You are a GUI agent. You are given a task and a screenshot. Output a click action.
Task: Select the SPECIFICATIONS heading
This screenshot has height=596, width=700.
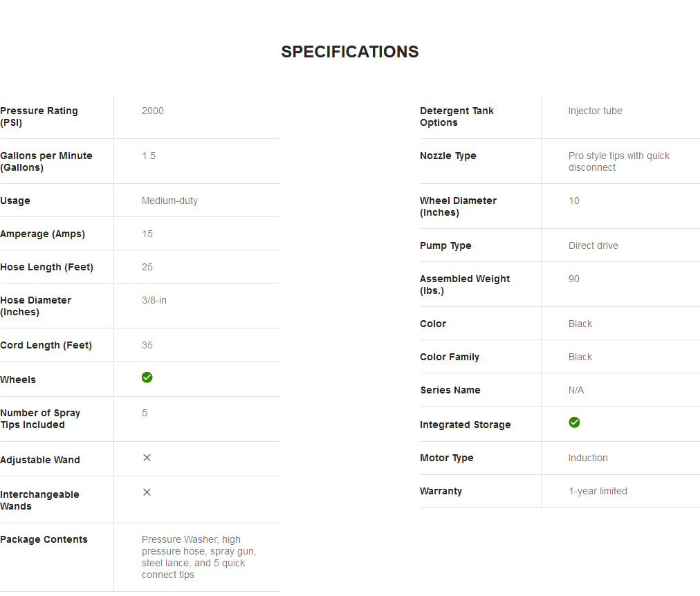point(350,52)
